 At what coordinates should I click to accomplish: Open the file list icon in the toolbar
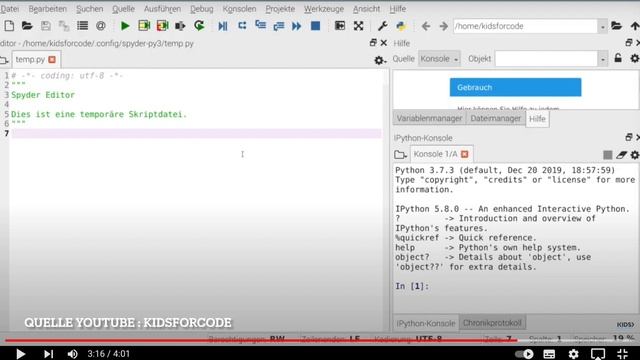pos(82,26)
